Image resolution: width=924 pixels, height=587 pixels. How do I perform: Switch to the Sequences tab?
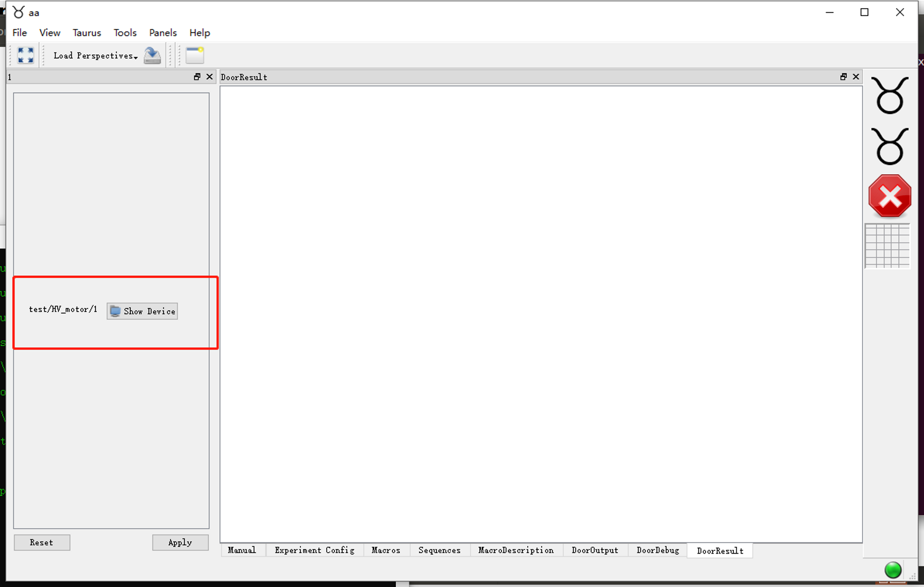[439, 550]
